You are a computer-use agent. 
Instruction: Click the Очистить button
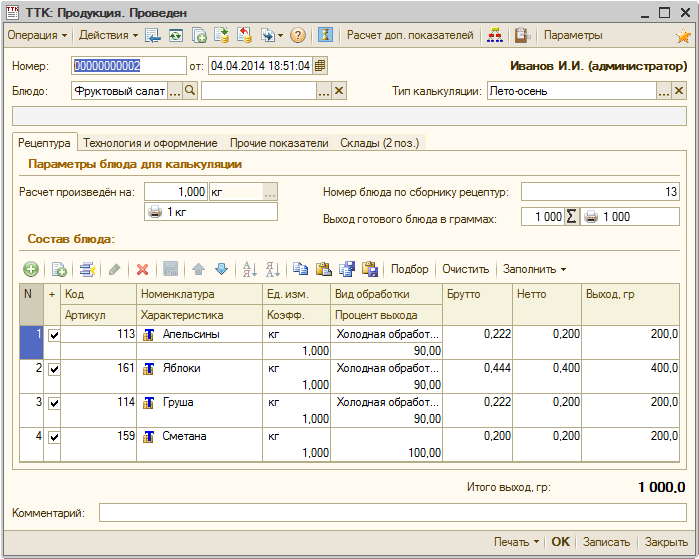tap(465, 269)
